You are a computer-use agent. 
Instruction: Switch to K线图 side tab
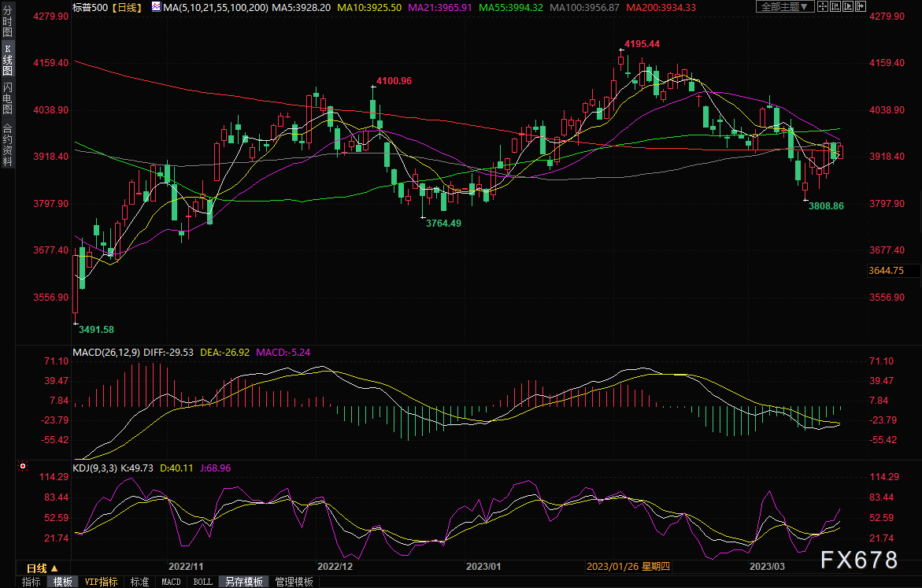pyautogui.click(x=8, y=59)
